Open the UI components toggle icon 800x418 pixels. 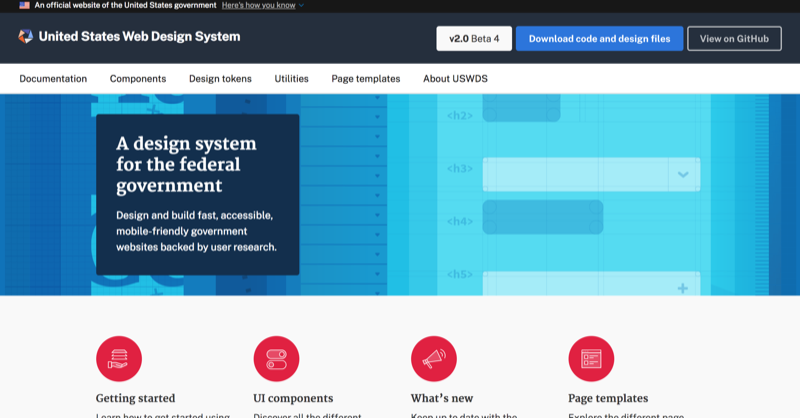pyautogui.click(x=277, y=359)
